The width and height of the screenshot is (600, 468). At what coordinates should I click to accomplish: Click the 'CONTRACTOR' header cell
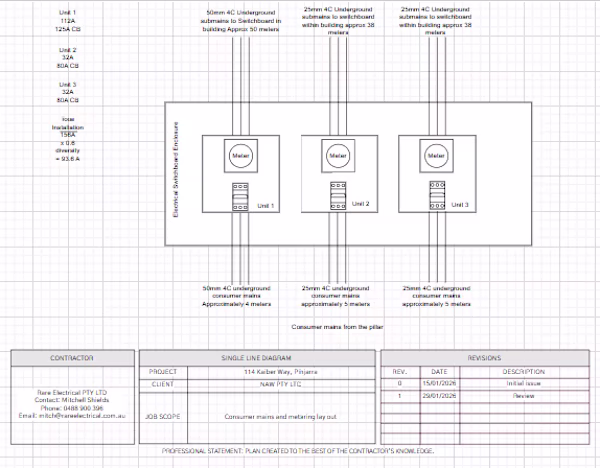(72, 358)
